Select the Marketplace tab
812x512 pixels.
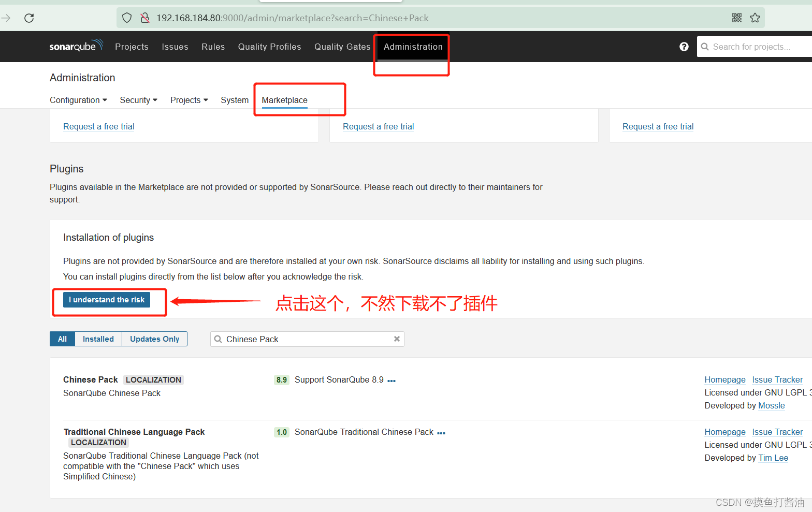284,100
